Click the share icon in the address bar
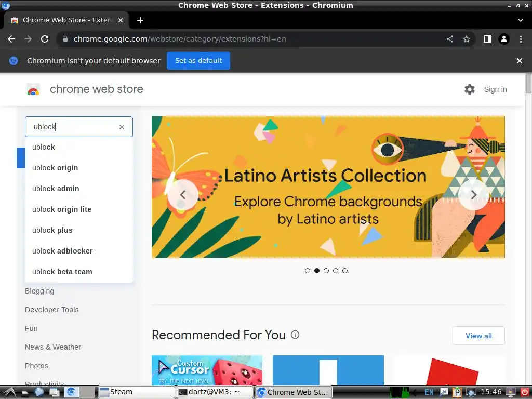 [x=450, y=39]
